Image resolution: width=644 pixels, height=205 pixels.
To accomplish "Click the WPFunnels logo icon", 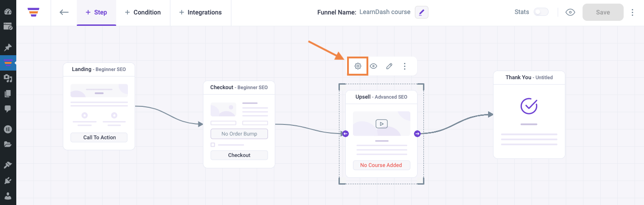I will pyautogui.click(x=33, y=12).
